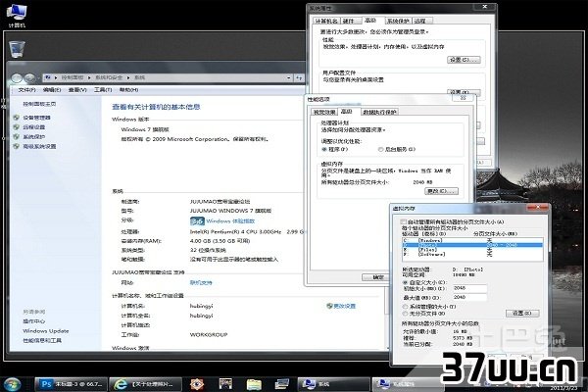588x392 pixels.
Task: Click performance 设置(S) button in 系统属性
Action: click(x=465, y=60)
